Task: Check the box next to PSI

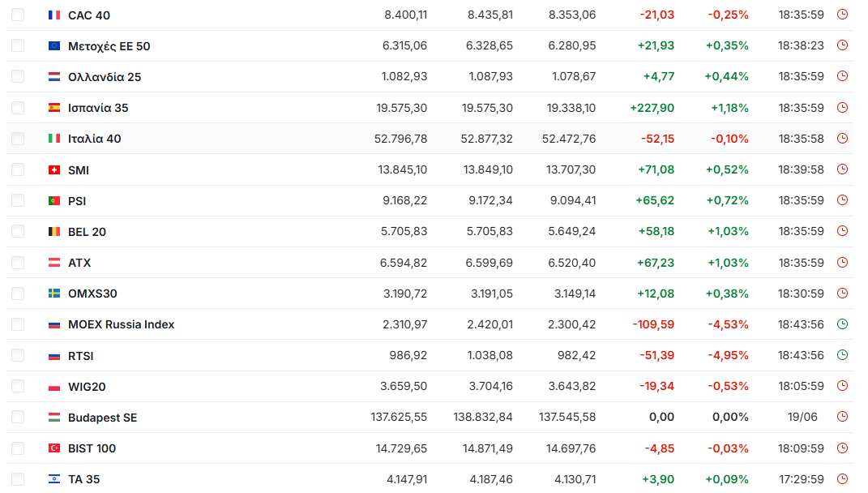Action: (x=18, y=200)
